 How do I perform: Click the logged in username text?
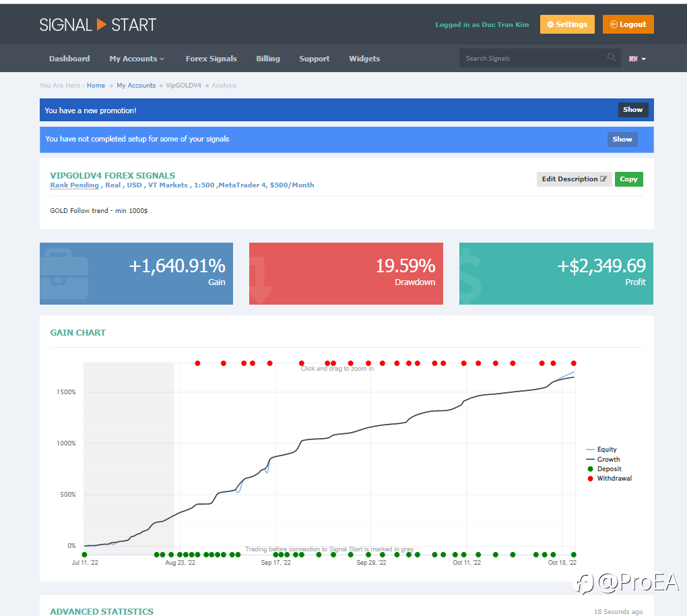[x=482, y=24]
